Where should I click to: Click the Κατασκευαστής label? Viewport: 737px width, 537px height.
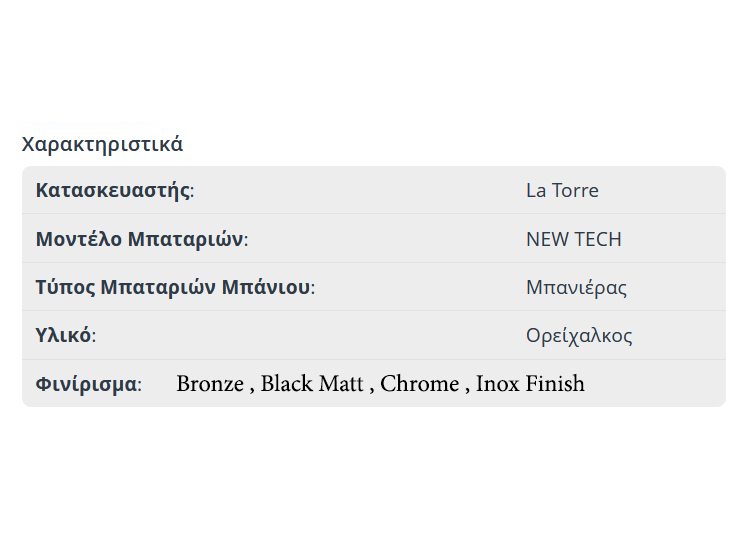coord(112,191)
